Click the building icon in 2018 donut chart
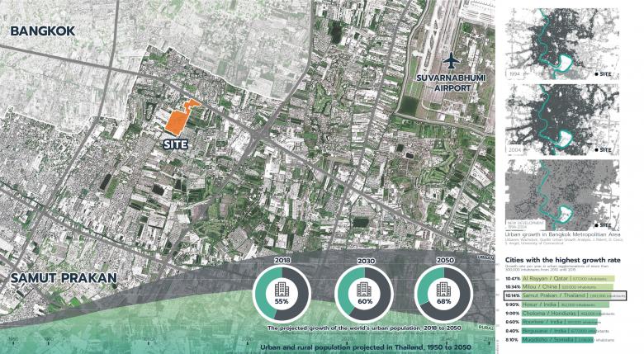This screenshot has height=354, width=644. click(x=281, y=289)
